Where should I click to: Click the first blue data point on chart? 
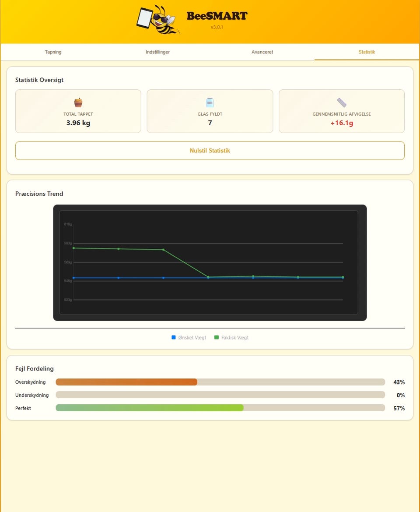(73, 278)
